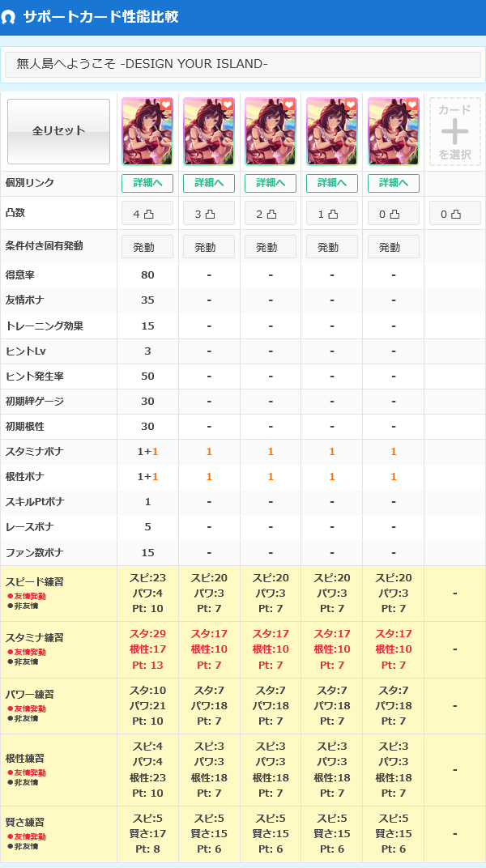Click heart icon on the 2凸 card thumbnail
The height and width of the screenshot is (868, 486).
click(x=288, y=104)
